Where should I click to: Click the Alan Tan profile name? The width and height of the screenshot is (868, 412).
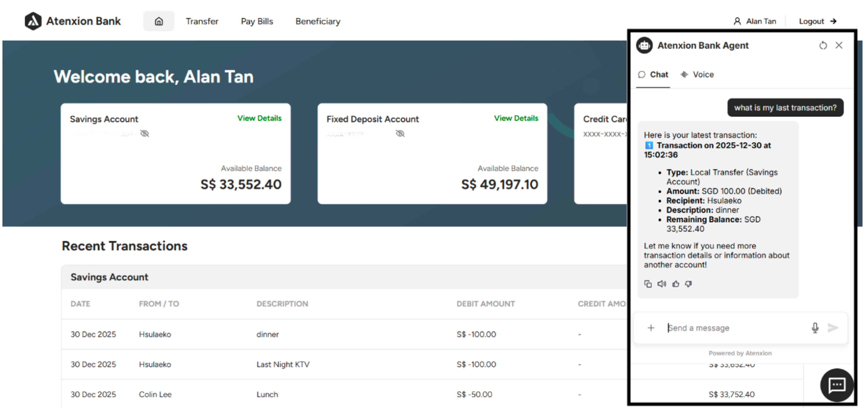click(761, 21)
